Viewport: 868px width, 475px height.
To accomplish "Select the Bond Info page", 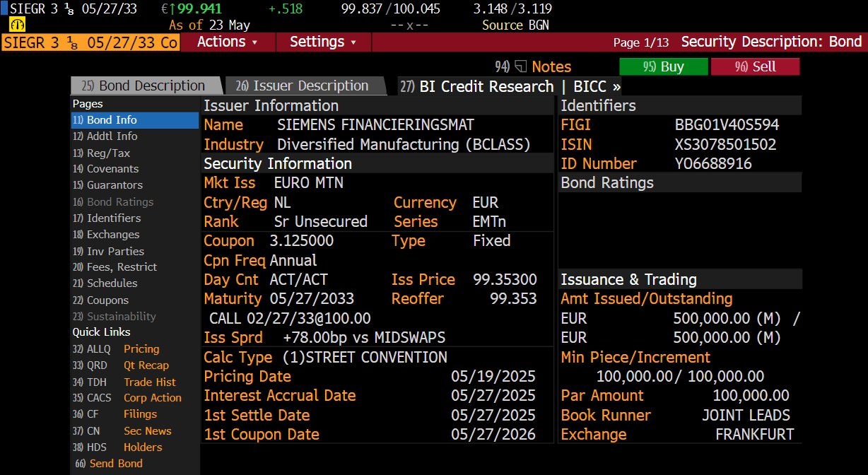I will point(134,120).
